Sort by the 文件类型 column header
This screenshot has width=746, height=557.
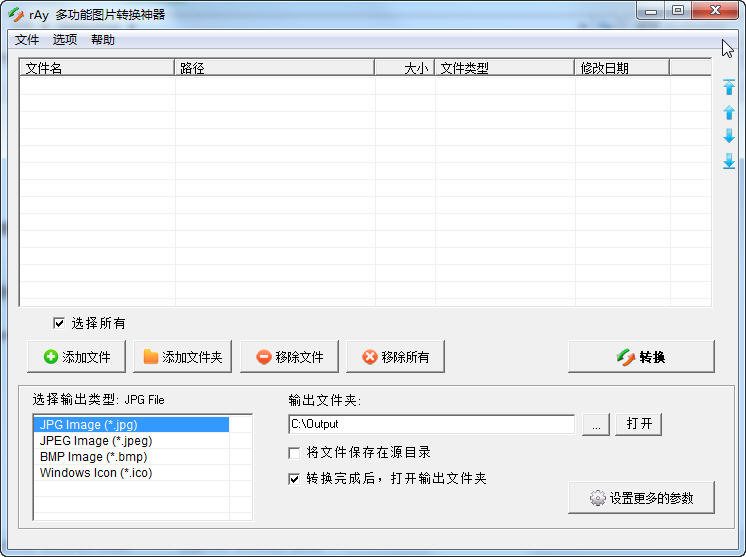pyautogui.click(x=505, y=68)
